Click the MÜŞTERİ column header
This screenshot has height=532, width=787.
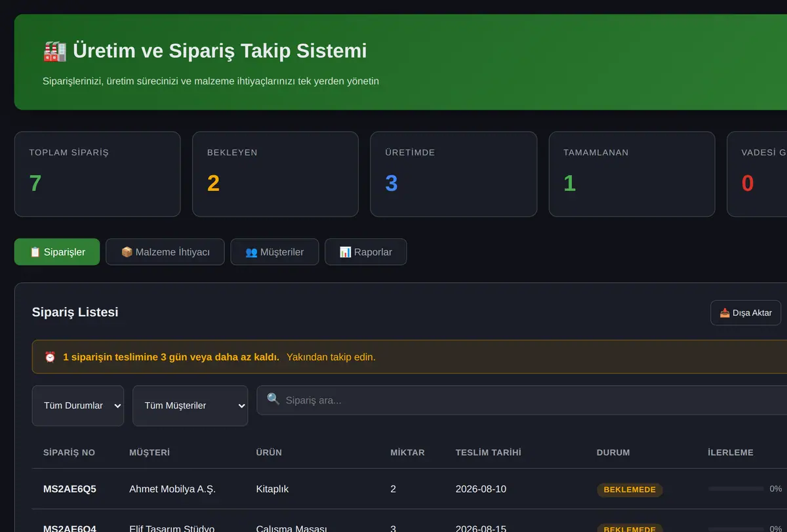pos(150,453)
